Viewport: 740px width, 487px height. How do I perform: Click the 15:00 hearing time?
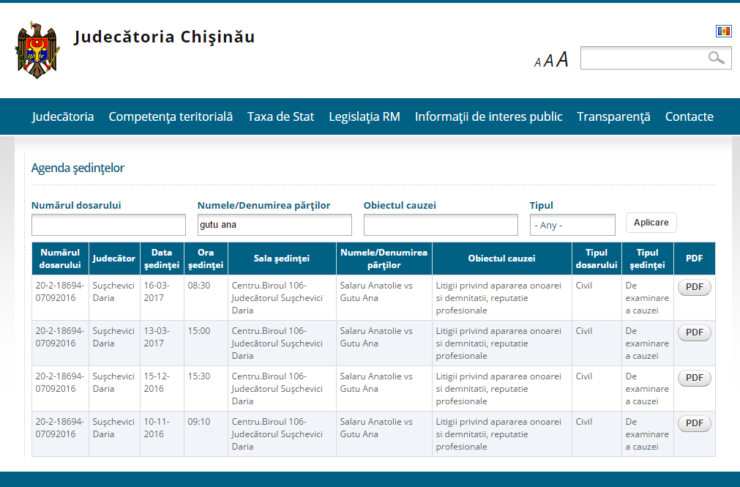(x=199, y=331)
